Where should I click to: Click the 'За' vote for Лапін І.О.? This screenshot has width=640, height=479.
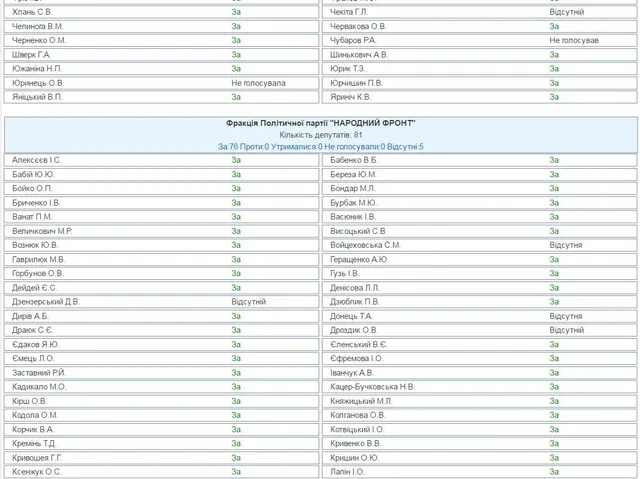[x=553, y=471]
